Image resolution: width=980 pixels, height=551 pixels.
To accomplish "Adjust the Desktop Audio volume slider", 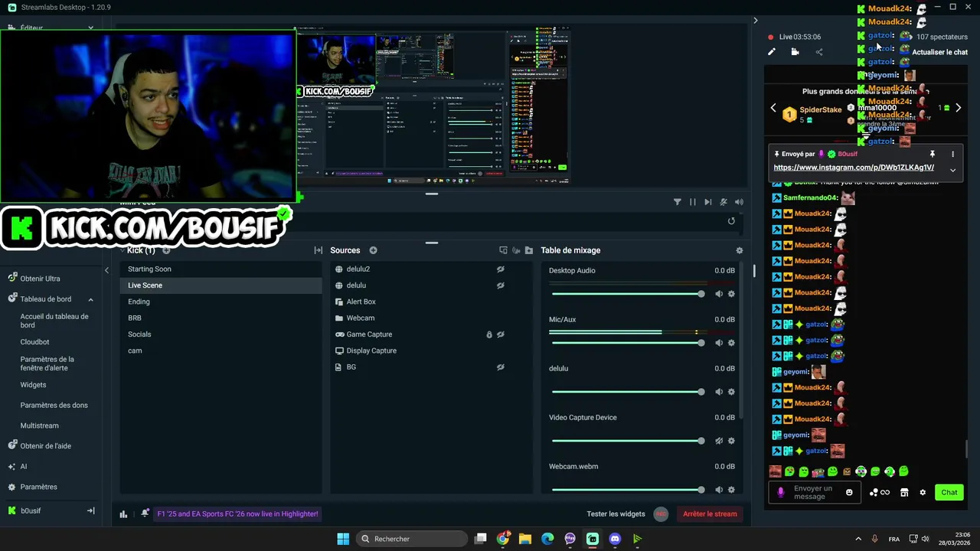I will (626, 294).
